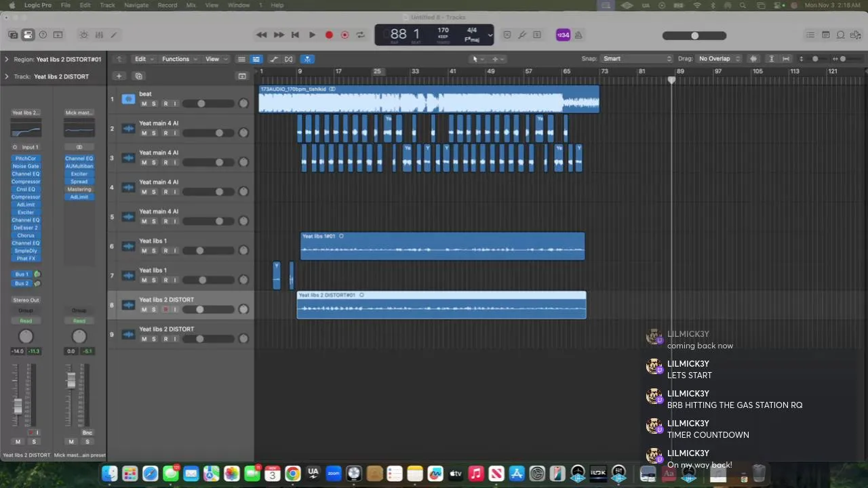Enable the Tuner icon

(522, 35)
